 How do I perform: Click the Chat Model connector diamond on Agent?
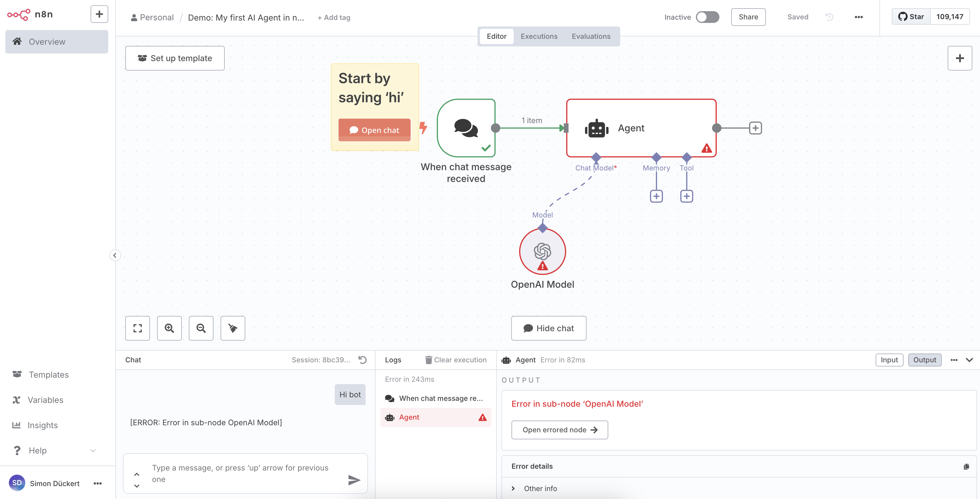tap(596, 157)
